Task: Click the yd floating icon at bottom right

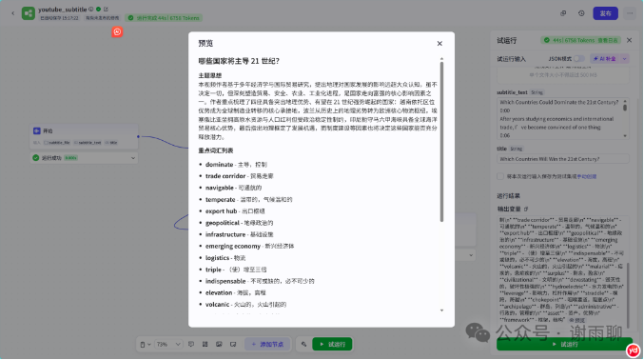Action: coord(633,350)
